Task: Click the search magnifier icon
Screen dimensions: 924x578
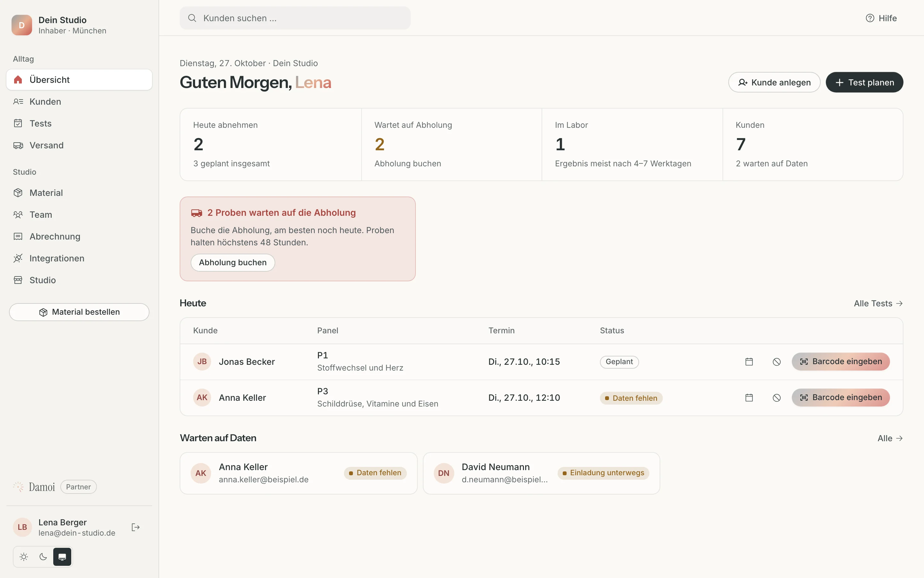Action: point(192,18)
